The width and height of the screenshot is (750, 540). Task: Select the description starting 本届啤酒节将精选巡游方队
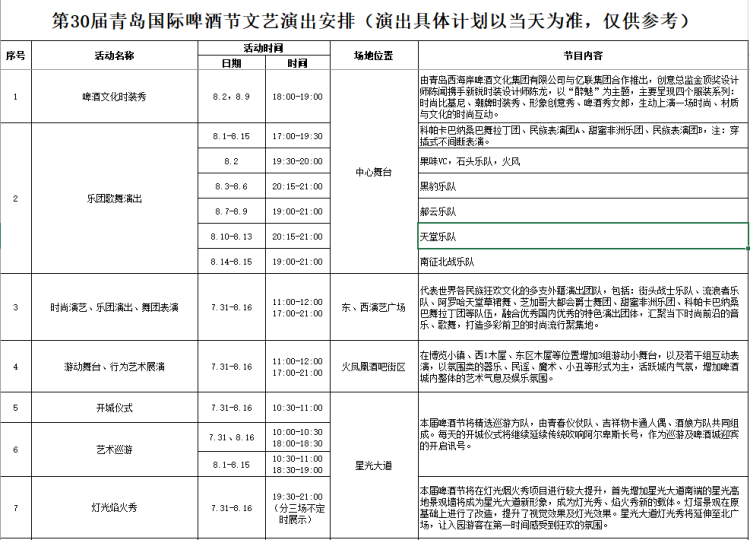tap(584, 434)
